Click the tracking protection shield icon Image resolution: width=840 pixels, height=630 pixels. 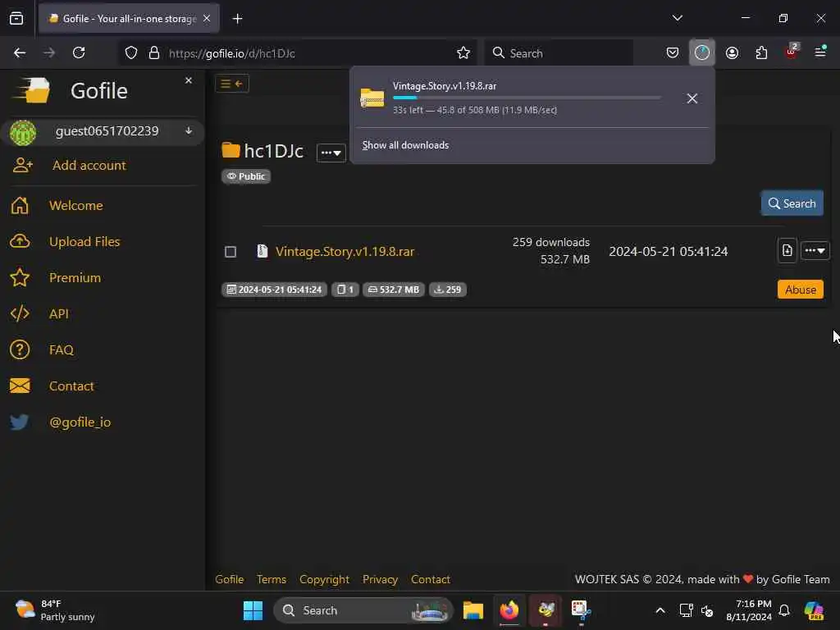pos(131,52)
